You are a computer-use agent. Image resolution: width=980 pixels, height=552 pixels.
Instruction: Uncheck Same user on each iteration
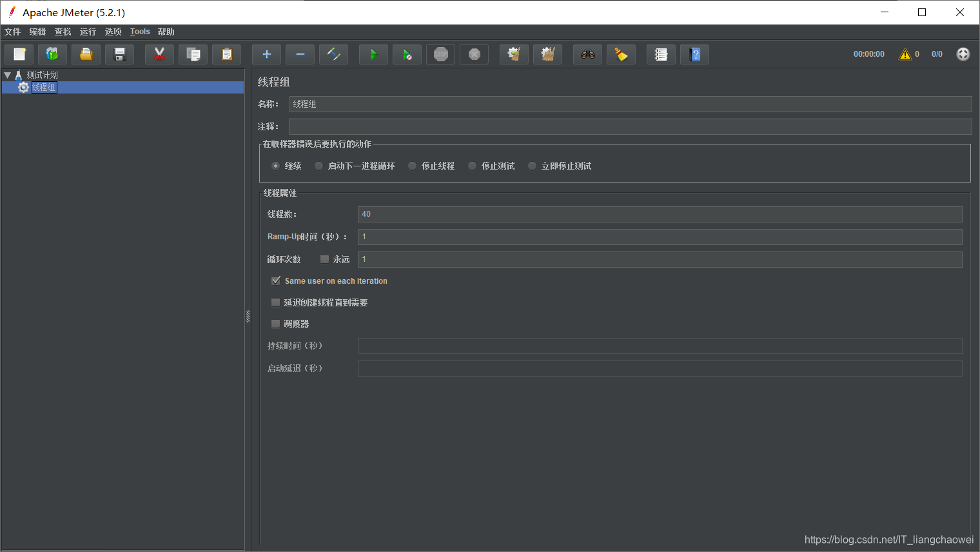(276, 281)
